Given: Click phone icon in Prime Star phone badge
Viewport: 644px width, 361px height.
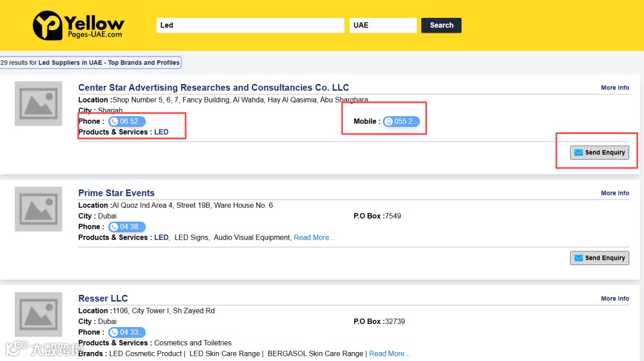Looking at the screenshot, I should (x=114, y=227).
